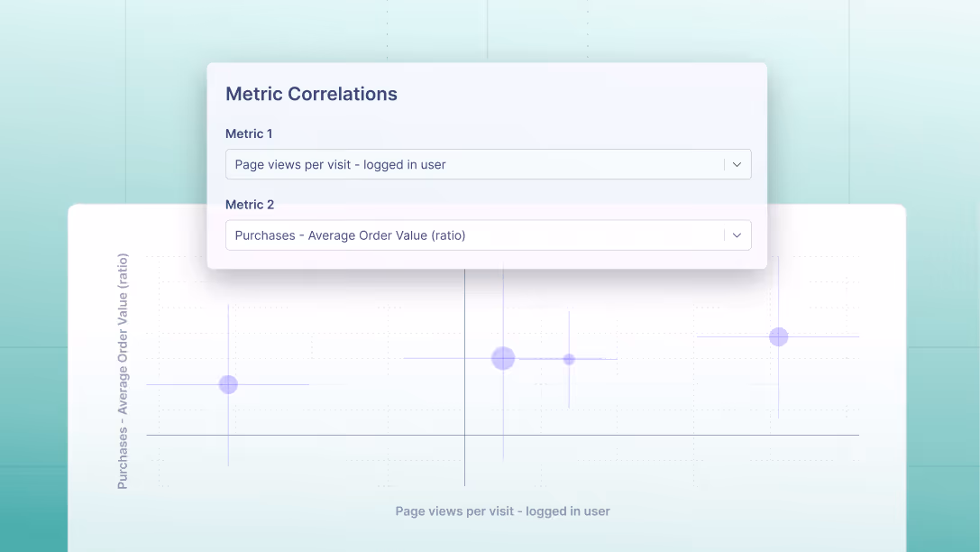Click the chevron on Metric 2 selector
The width and height of the screenshot is (980, 552).
tap(736, 235)
